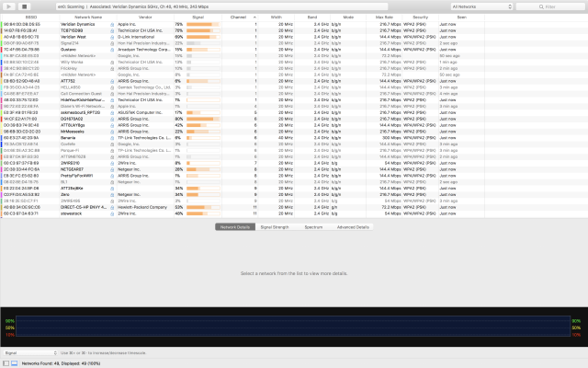
Task: Stop scanning with the stop button
Action: pyautogui.click(x=25, y=6)
